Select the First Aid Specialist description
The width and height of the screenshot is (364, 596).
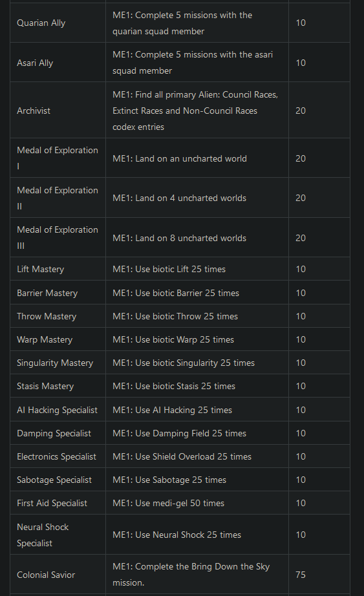tap(168, 503)
